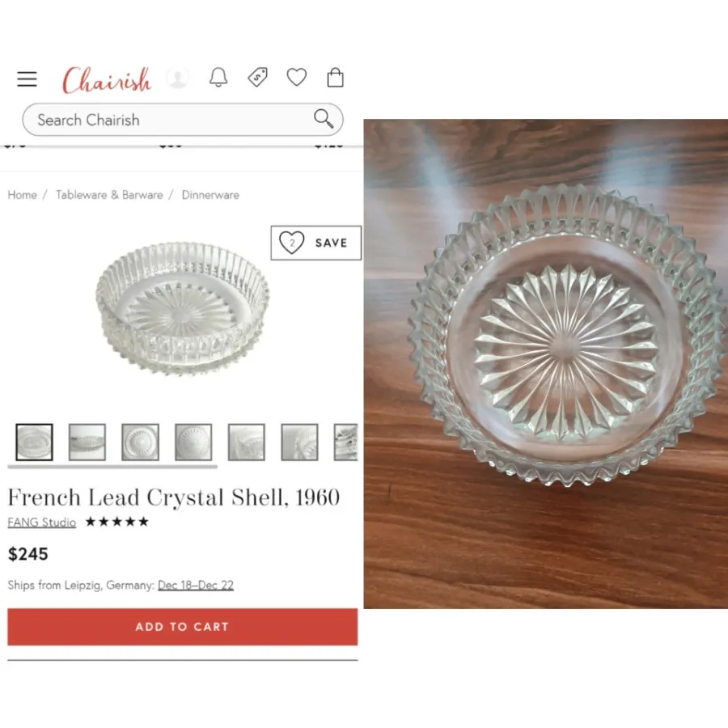Open Tableware & Barware breadcrumb
Viewport: 728px width, 728px height.
point(109,195)
